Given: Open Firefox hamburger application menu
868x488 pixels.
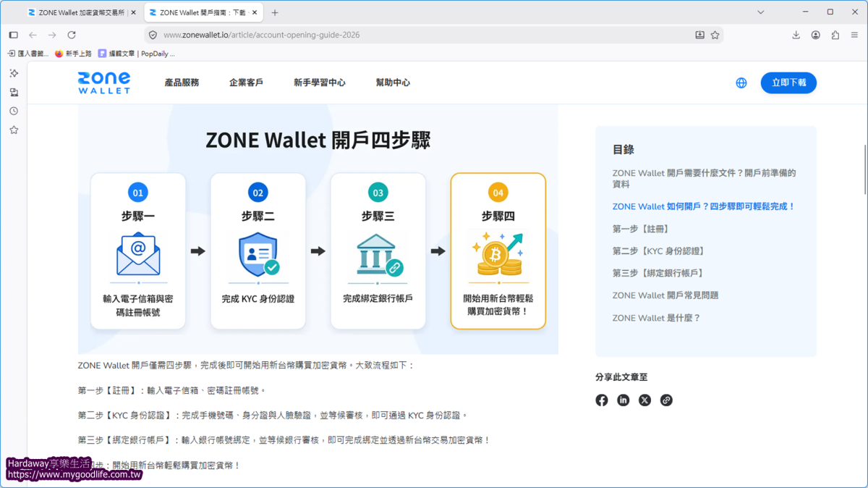Looking at the screenshot, I should 854,35.
